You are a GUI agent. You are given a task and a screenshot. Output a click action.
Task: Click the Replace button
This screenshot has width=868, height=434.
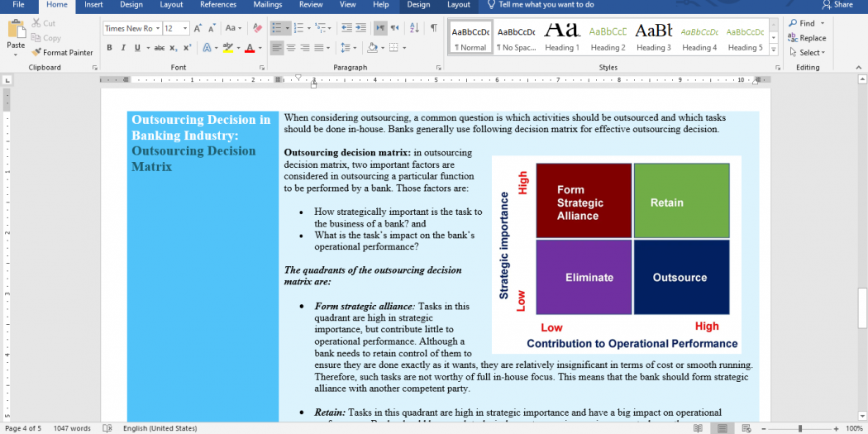tap(806, 38)
